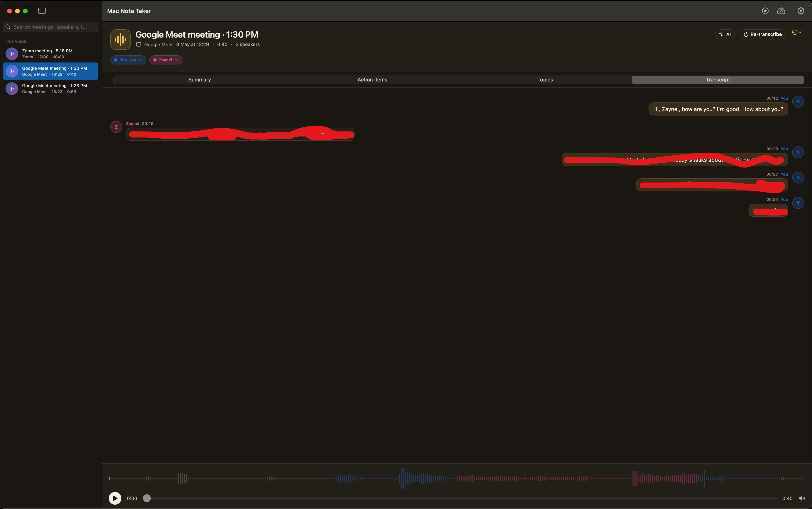
Task: Click the 00:12 timestamp
Action: pos(772,98)
